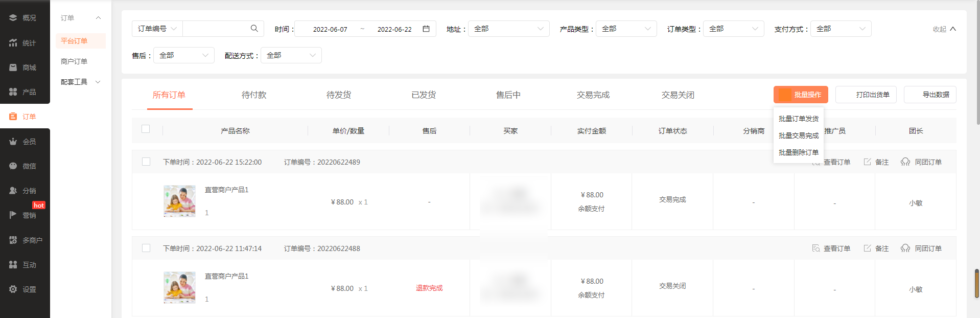This screenshot has width=980, height=318.
Task: Switch to the 待发货 tab
Action: (339, 95)
